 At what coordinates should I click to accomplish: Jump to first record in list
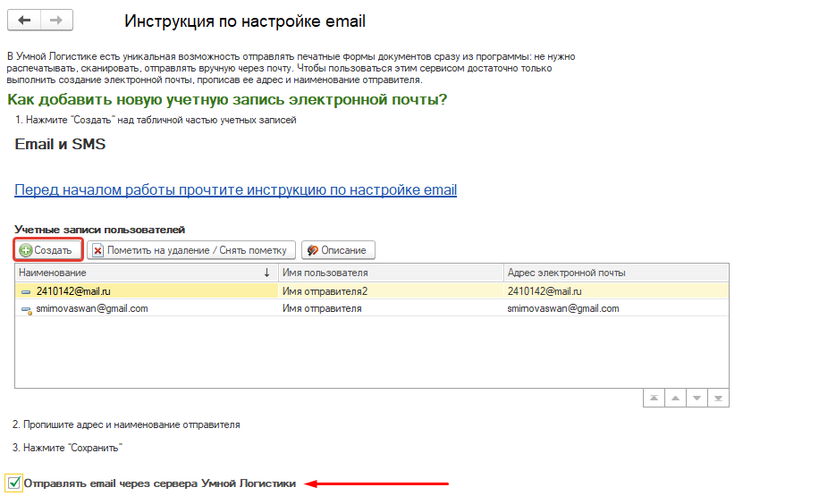[654, 397]
